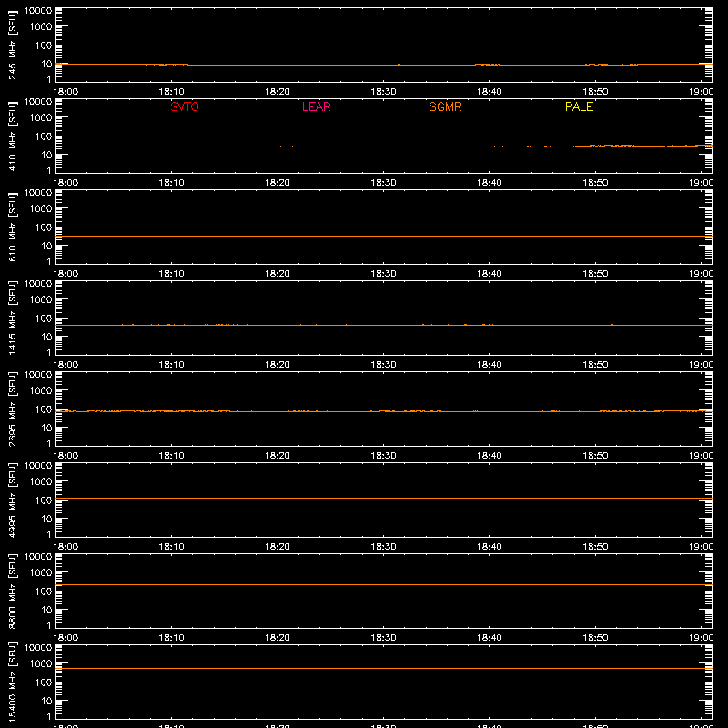Click 18:40 tick under the 8800 MHz plot
Screen dimensions: 728x728
click(490, 638)
